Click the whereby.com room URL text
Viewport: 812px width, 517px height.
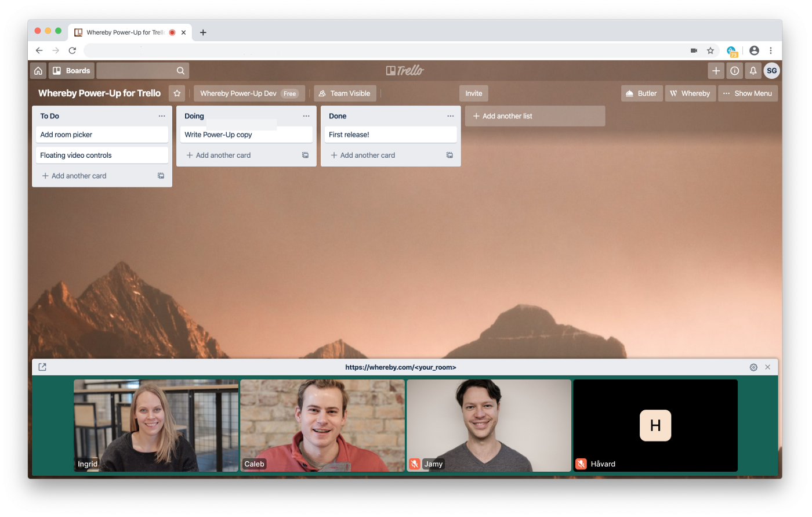click(x=401, y=367)
